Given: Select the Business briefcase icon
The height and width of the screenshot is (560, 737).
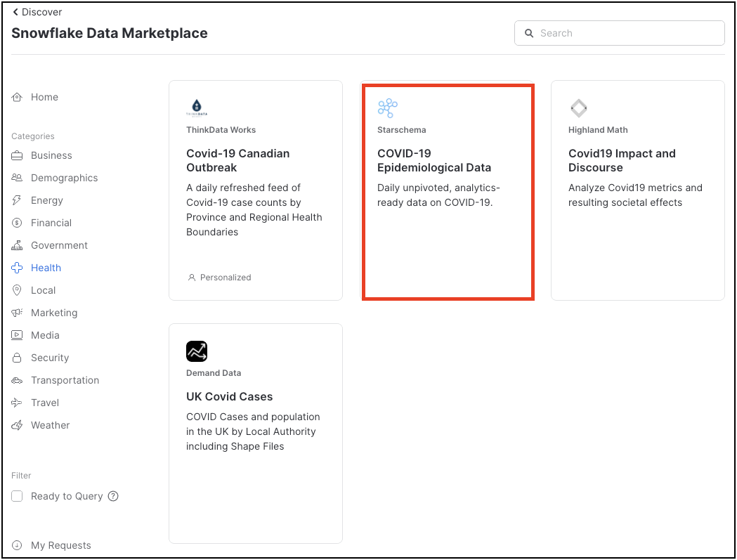Looking at the screenshot, I should click(x=17, y=155).
